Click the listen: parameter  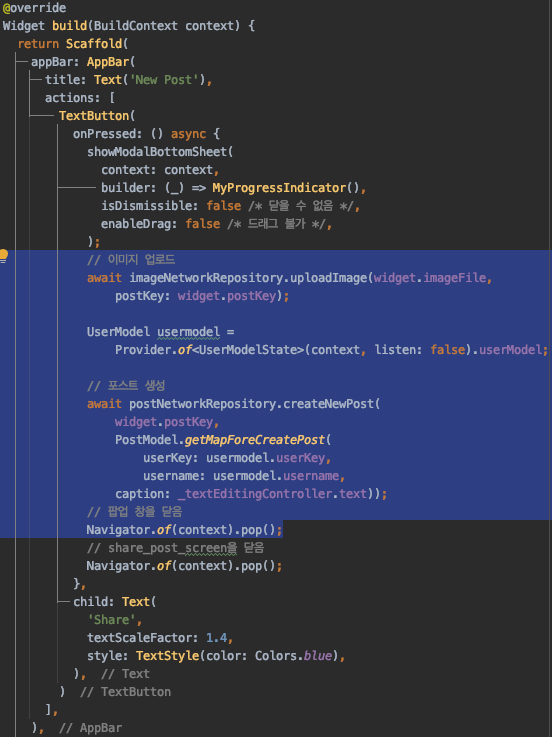[x=398, y=350]
